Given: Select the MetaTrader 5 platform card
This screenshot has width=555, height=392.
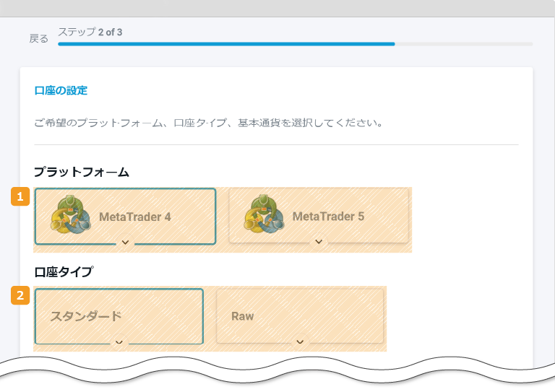Looking at the screenshot, I should [319, 216].
